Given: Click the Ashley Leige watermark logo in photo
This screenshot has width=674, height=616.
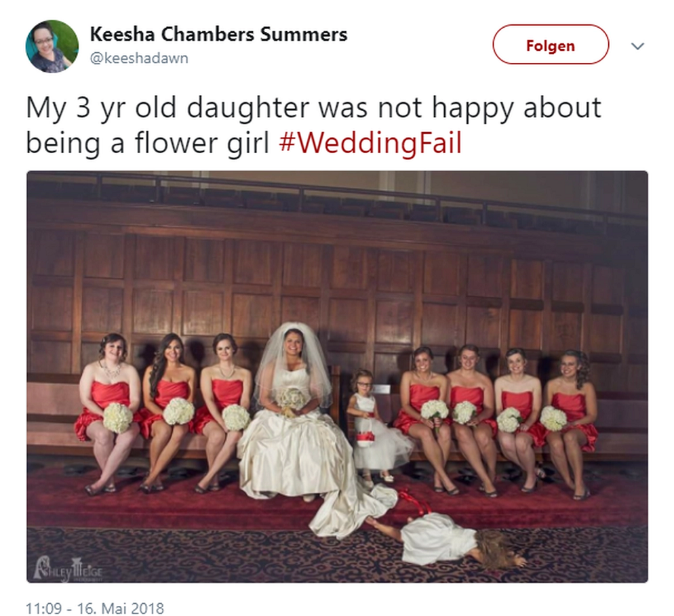Looking at the screenshot, I should (x=68, y=569).
